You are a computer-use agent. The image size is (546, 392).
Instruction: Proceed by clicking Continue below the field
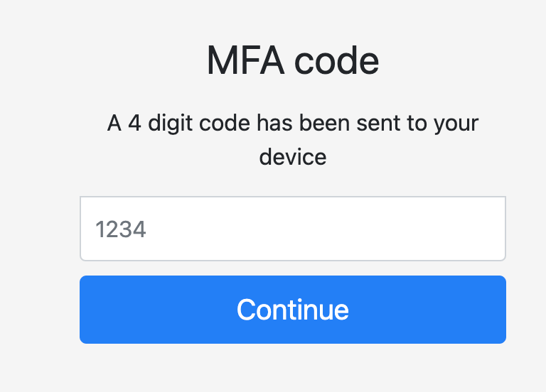point(292,310)
